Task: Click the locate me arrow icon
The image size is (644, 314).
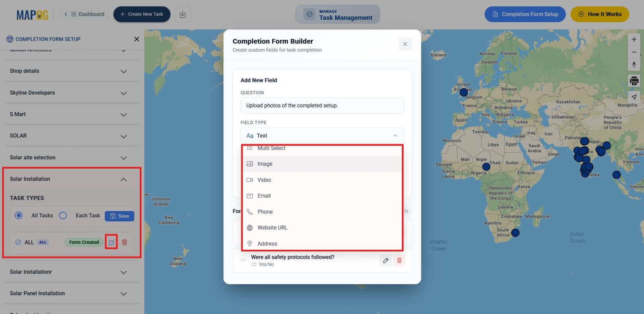Action: pos(634,97)
